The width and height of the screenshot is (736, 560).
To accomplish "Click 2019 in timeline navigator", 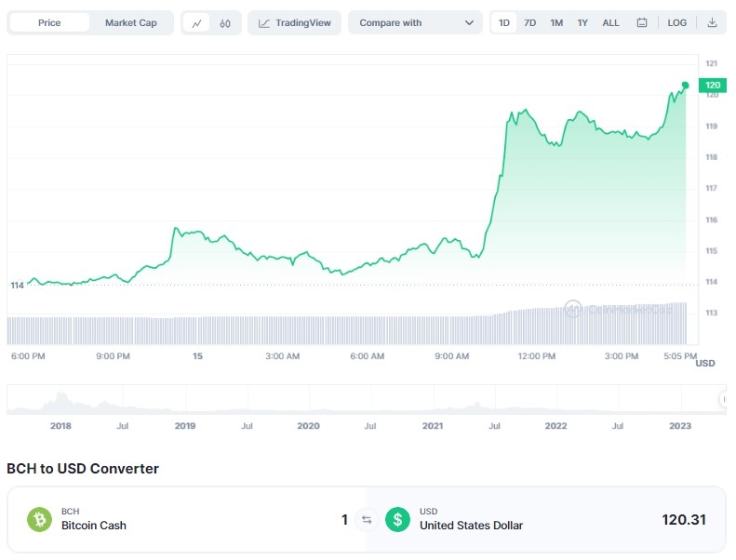I will point(185,426).
